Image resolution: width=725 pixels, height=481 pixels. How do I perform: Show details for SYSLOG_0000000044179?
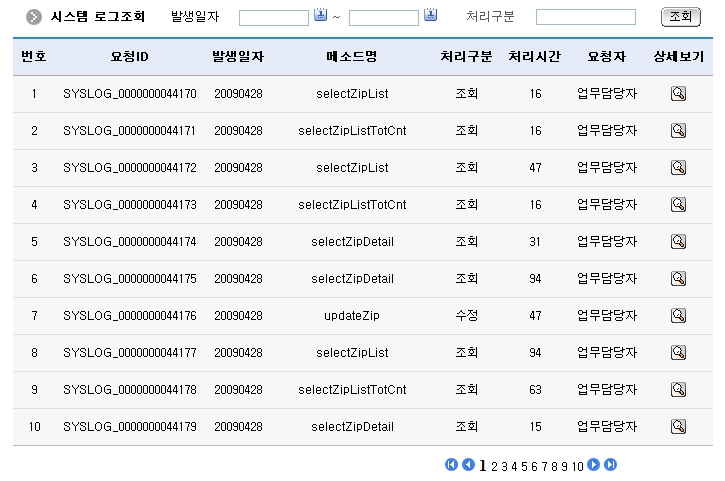[678, 427]
